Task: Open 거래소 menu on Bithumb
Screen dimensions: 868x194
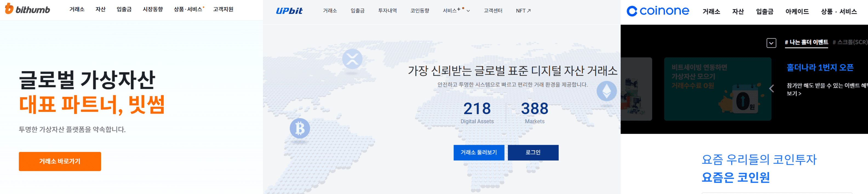Action: (77, 9)
